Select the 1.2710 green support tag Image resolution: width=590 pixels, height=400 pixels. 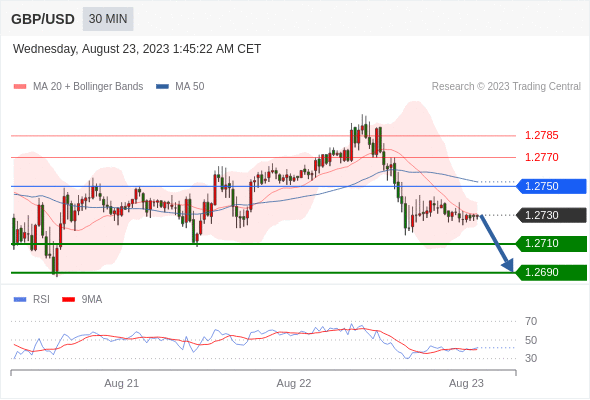coord(551,243)
